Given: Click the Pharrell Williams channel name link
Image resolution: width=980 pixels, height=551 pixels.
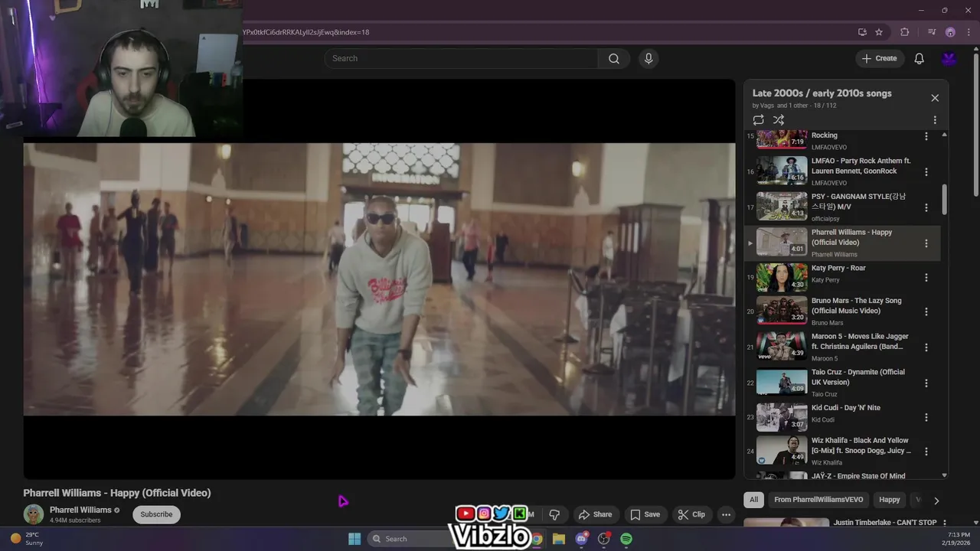Looking at the screenshot, I should point(80,510).
